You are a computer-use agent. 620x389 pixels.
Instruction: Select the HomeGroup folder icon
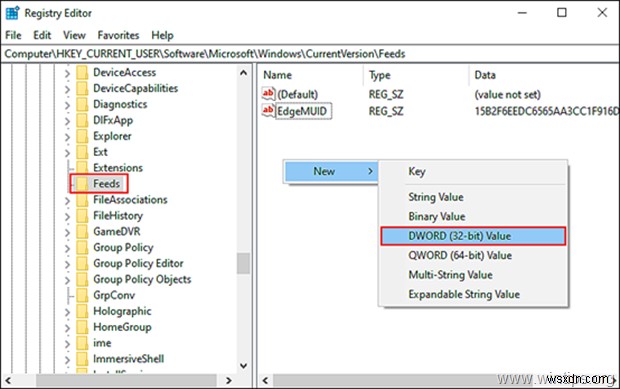pos(82,327)
